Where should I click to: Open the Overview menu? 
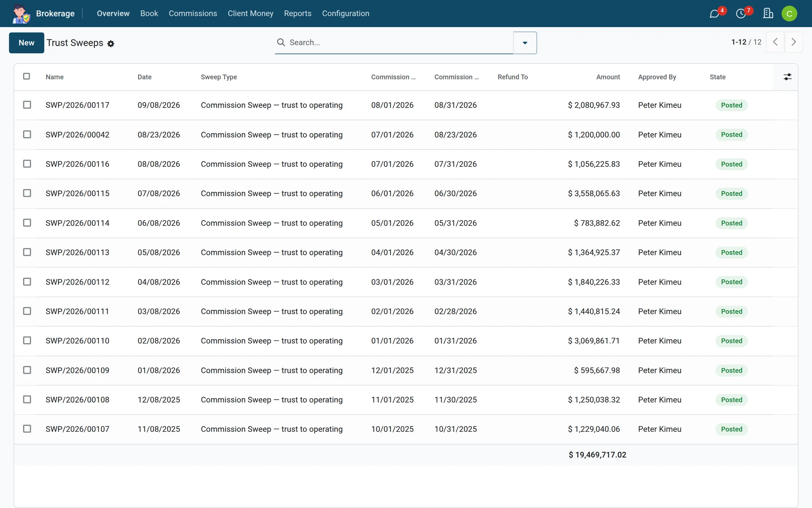(113, 14)
